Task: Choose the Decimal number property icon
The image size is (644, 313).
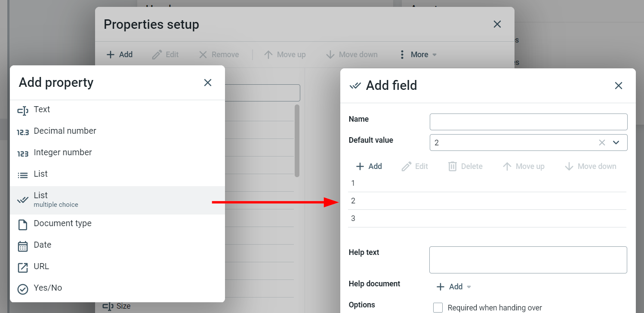Action: coord(23,132)
